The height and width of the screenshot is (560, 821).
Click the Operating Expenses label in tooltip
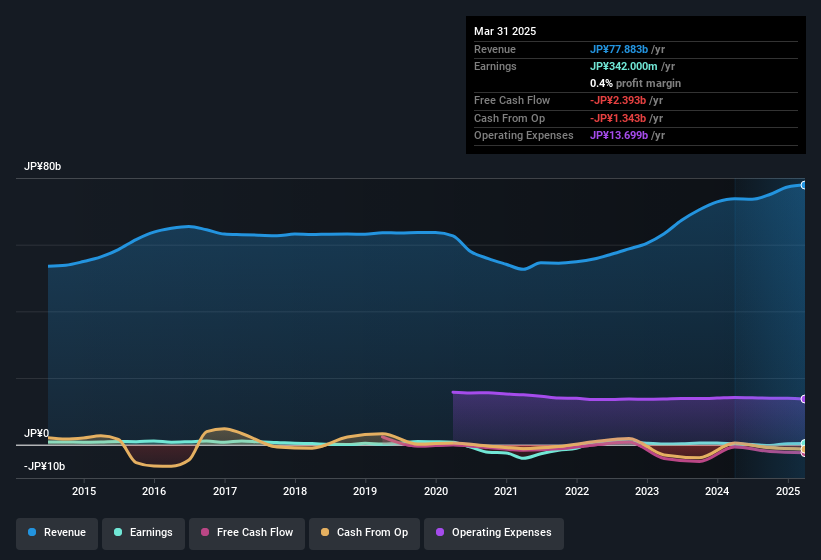click(x=524, y=136)
